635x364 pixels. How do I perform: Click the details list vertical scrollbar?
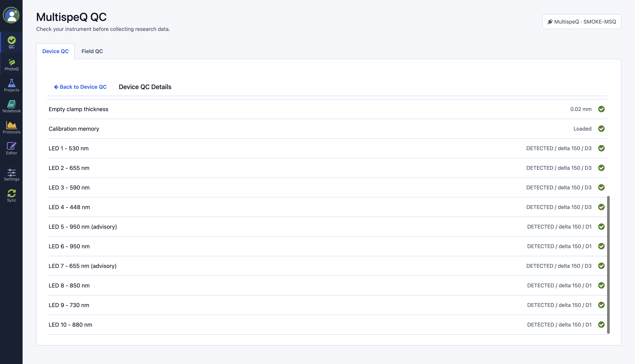tap(608, 265)
